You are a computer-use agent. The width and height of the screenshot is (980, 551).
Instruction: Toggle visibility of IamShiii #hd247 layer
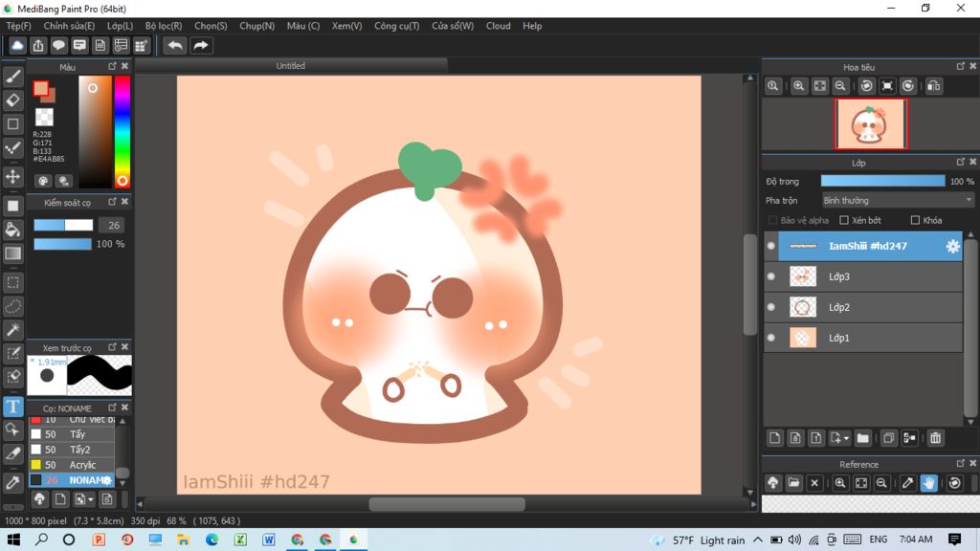click(771, 246)
